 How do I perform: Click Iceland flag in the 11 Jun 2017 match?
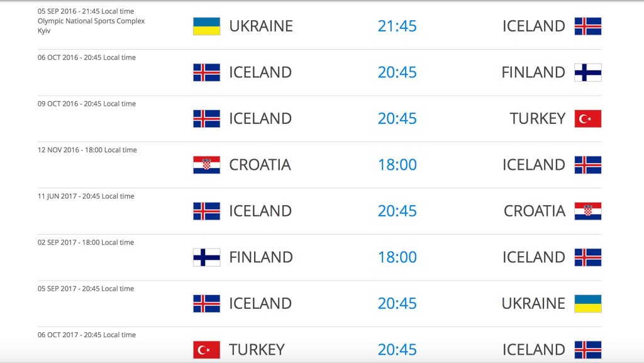click(206, 211)
